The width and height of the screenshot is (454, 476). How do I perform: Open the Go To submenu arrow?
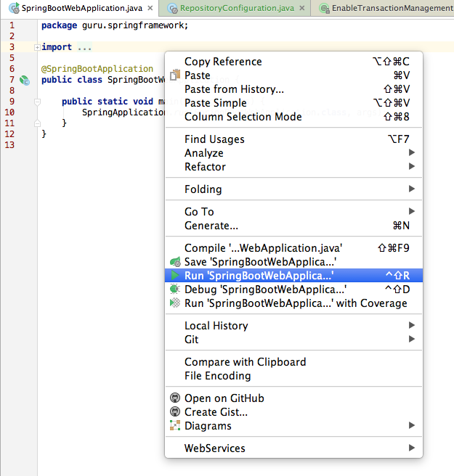click(x=412, y=211)
